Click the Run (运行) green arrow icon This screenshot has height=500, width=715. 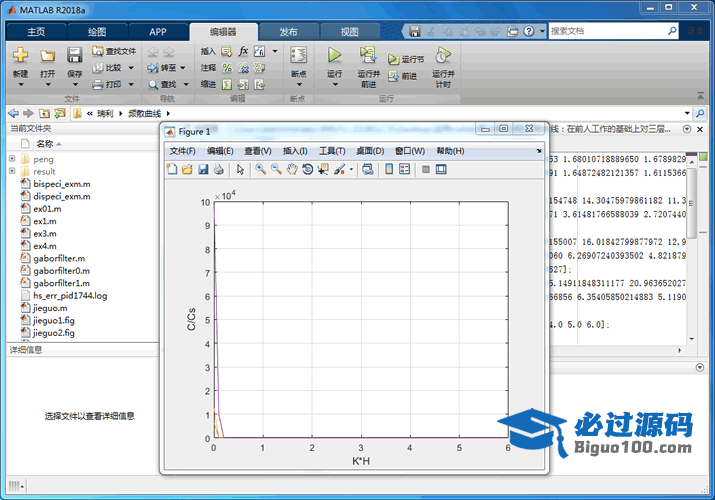click(x=334, y=55)
